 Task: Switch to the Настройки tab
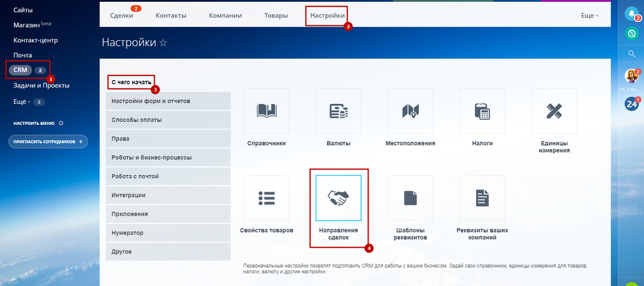[x=327, y=16]
